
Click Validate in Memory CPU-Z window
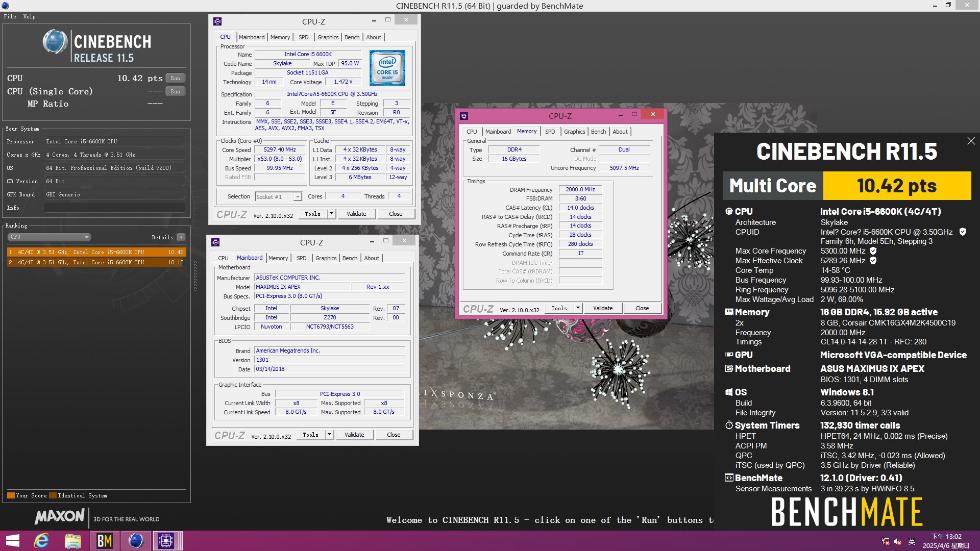pos(603,308)
